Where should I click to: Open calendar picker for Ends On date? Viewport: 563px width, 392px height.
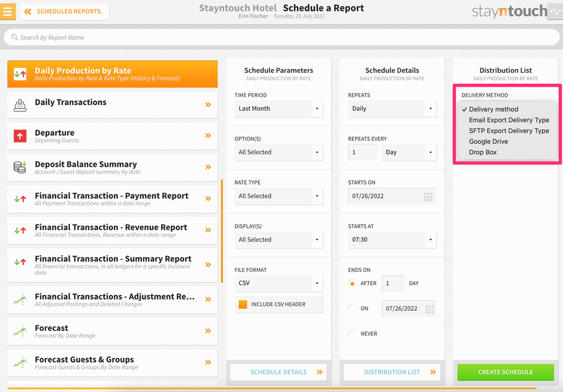pos(430,309)
